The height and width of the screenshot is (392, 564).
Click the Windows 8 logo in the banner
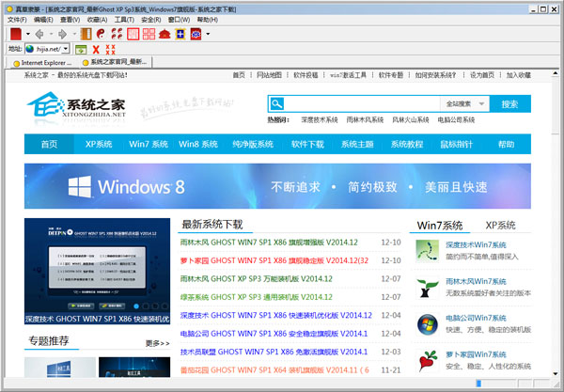pos(80,186)
